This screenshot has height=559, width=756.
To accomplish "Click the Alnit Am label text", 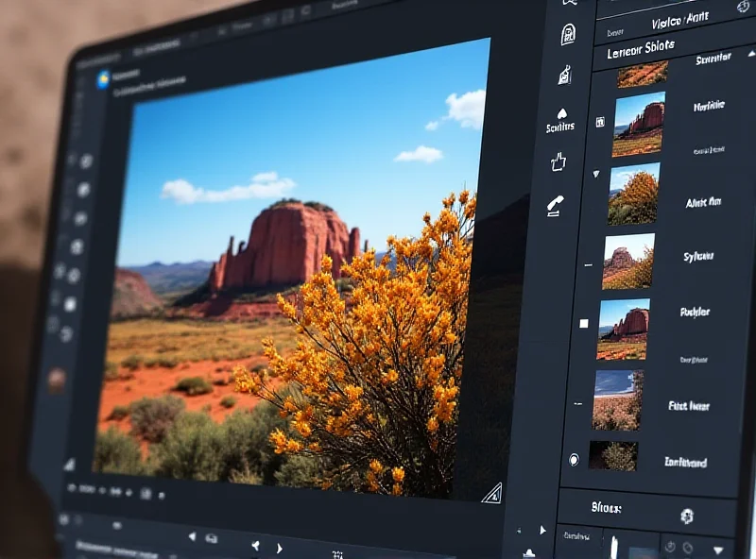I will (703, 202).
